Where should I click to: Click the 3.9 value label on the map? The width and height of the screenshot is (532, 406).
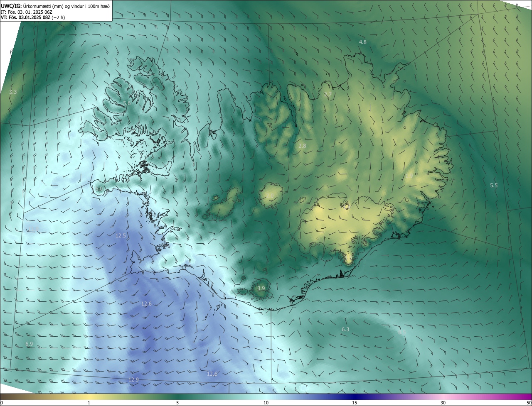(261, 288)
